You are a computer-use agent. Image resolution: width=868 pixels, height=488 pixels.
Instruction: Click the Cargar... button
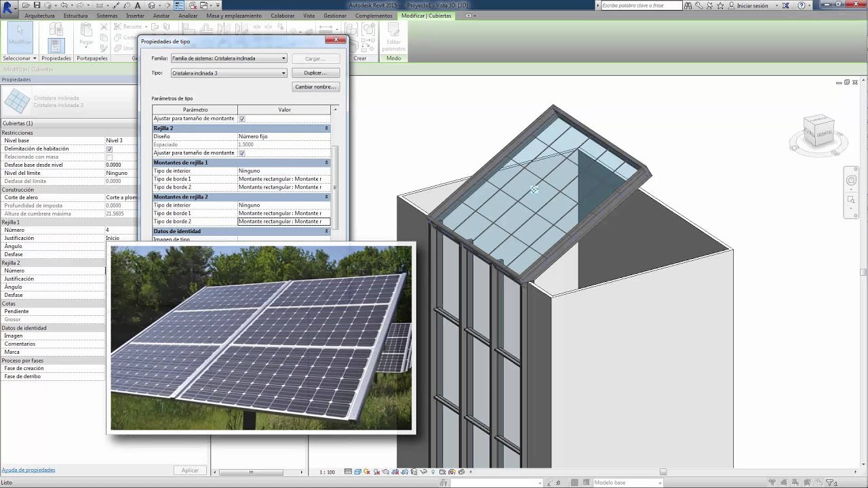[x=315, y=58]
